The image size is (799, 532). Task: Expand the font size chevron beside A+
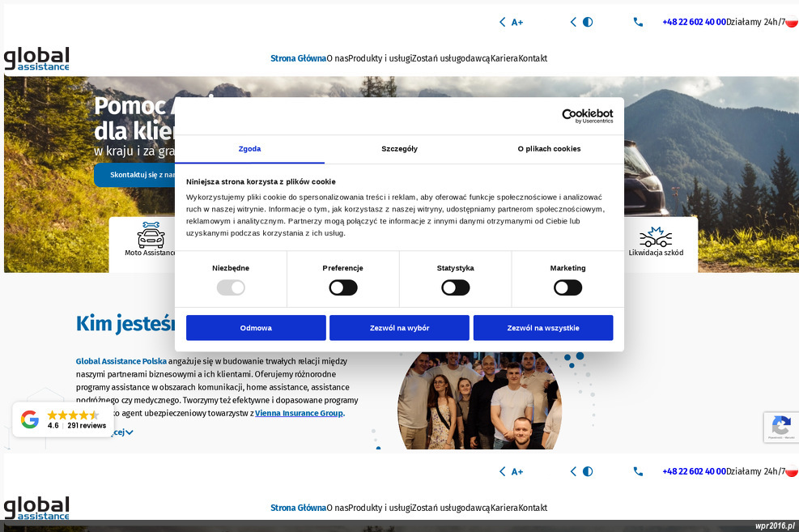click(x=503, y=22)
